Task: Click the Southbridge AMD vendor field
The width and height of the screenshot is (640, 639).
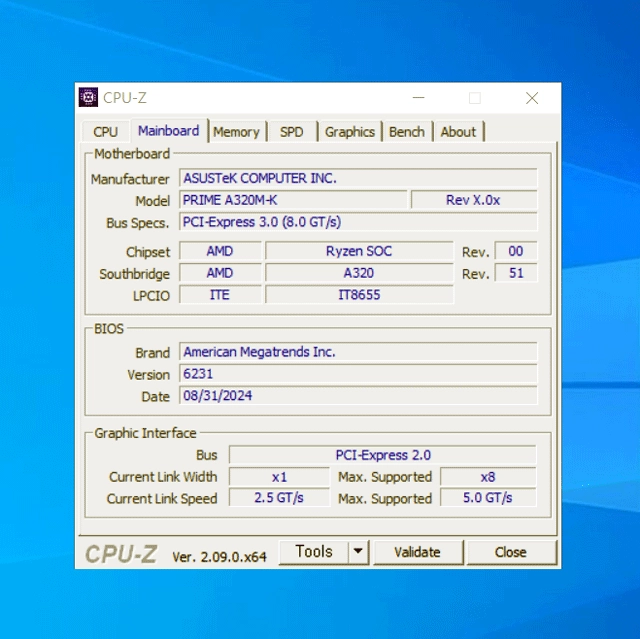Action: 220,273
